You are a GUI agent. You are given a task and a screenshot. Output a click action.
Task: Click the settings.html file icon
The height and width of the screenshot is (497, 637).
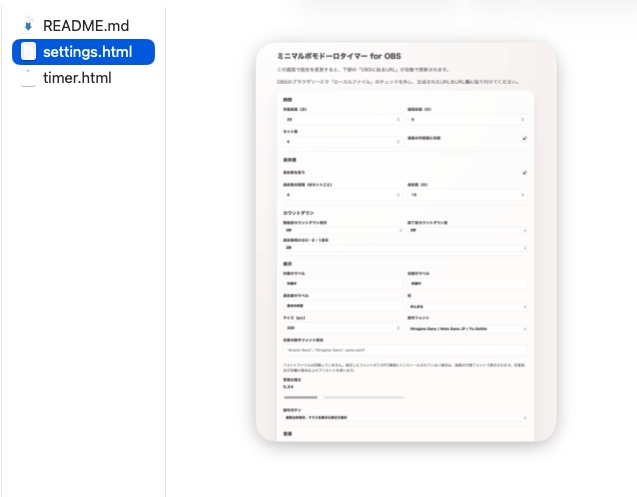pos(28,52)
